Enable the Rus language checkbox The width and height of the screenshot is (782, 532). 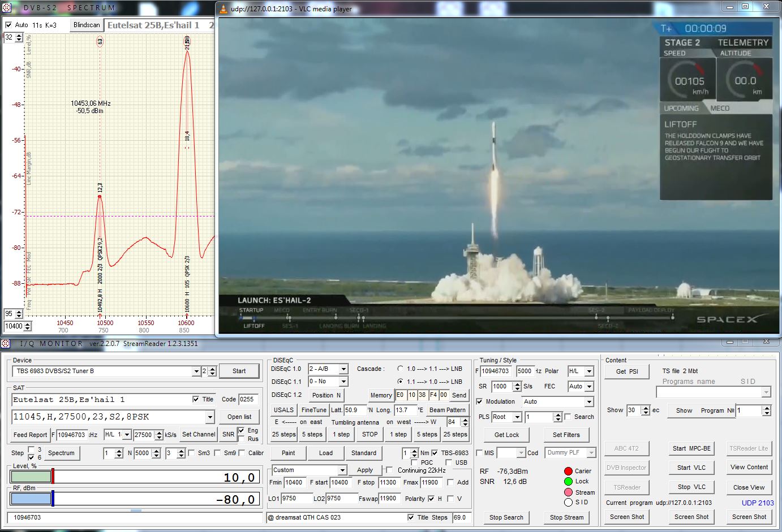[242, 439]
